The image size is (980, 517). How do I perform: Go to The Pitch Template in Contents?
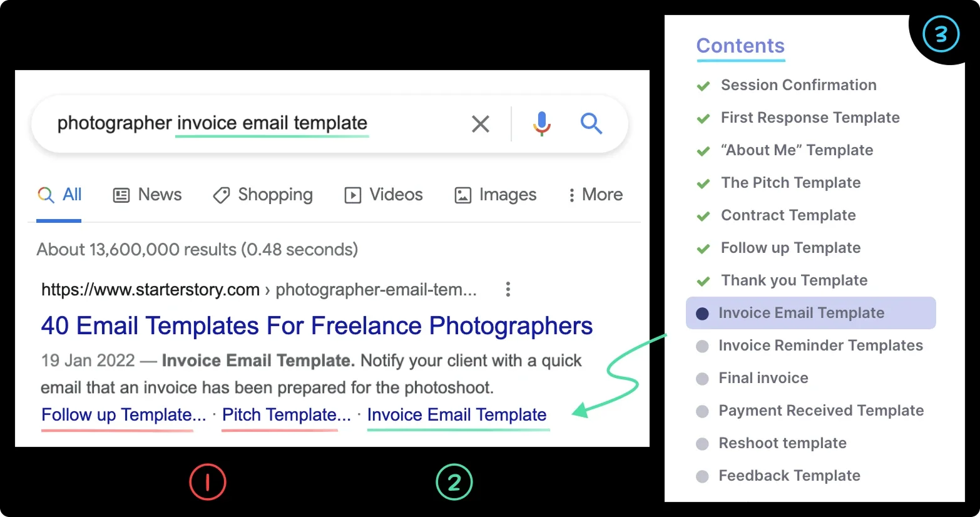click(790, 183)
